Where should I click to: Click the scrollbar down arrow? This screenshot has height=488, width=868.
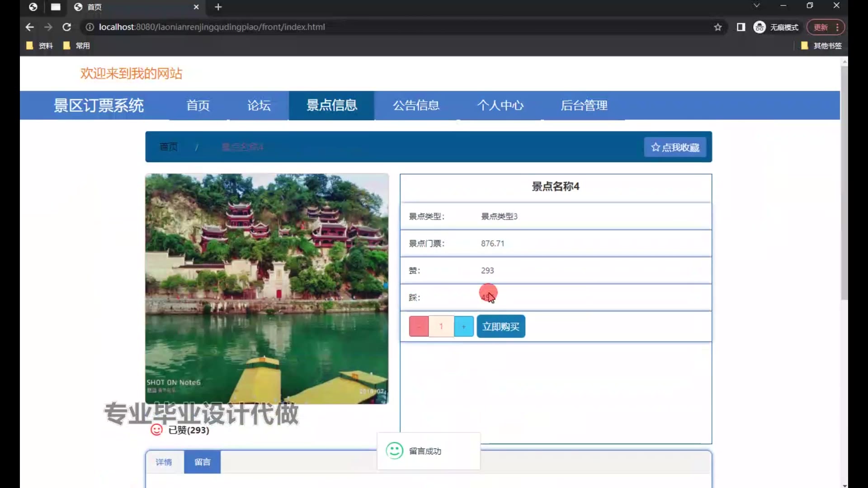coord(844,485)
